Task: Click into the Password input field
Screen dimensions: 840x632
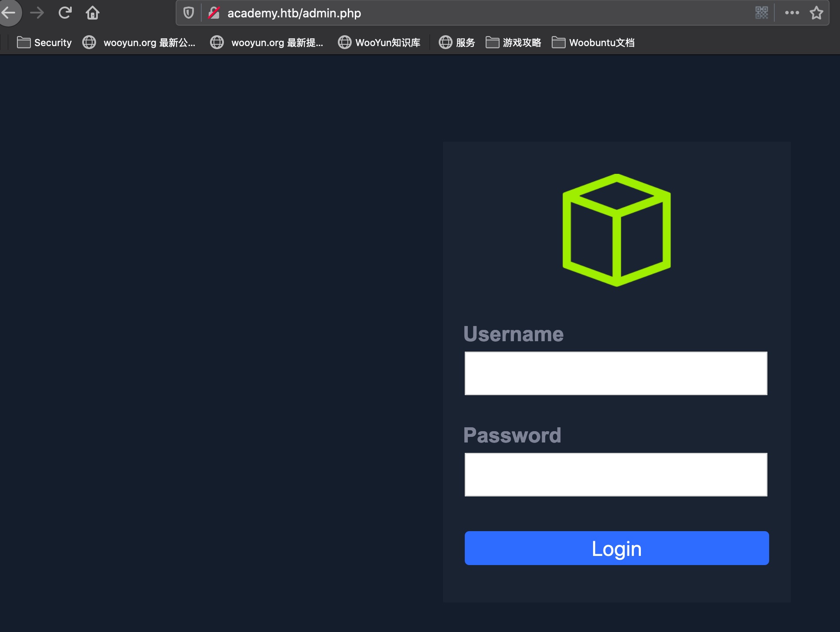Action: pos(616,475)
